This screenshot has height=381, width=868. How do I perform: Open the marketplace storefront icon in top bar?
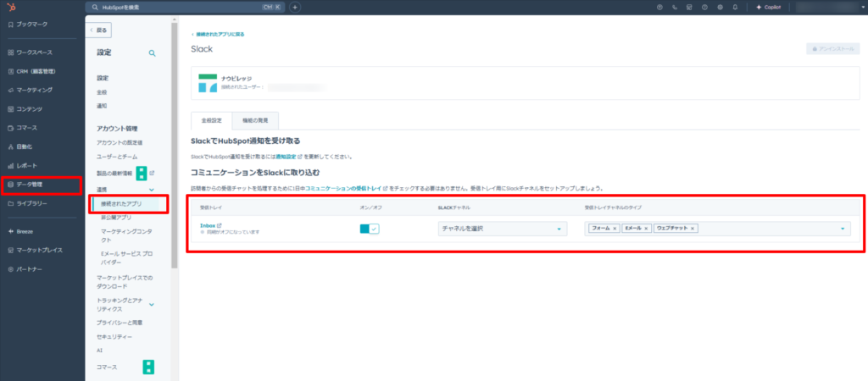point(690,7)
